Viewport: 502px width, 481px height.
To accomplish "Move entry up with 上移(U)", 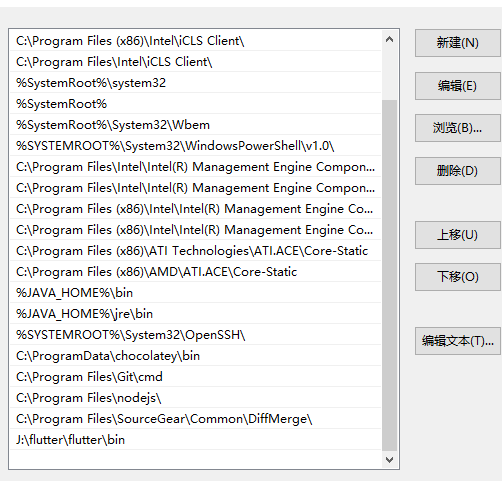I will coord(458,235).
